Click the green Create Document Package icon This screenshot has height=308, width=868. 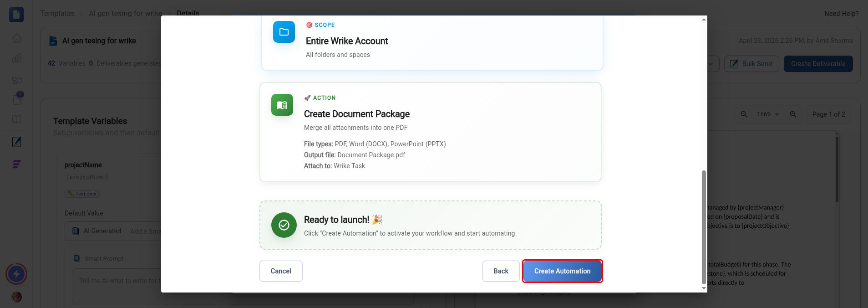pyautogui.click(x=282, y=105)
